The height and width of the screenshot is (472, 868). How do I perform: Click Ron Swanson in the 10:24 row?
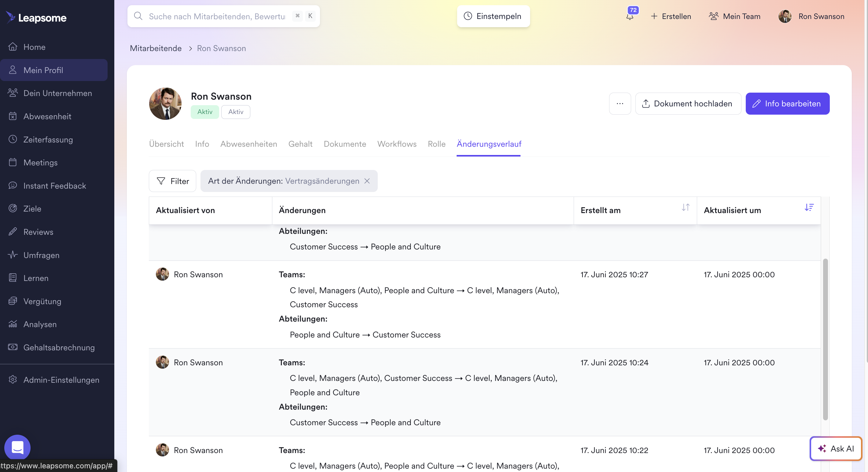(x=198, y=363)
